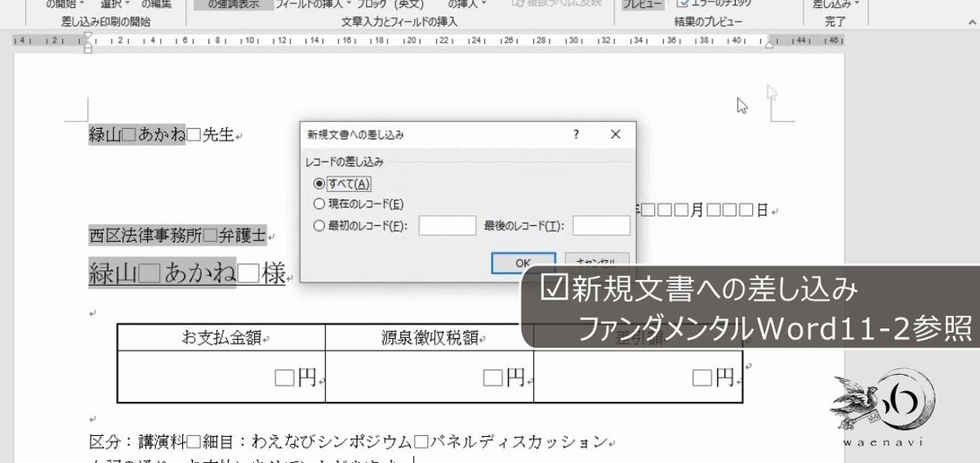
Task: Open the 差し込み finish dropdown in the ribbon
Action: click(x=836, y=4)
